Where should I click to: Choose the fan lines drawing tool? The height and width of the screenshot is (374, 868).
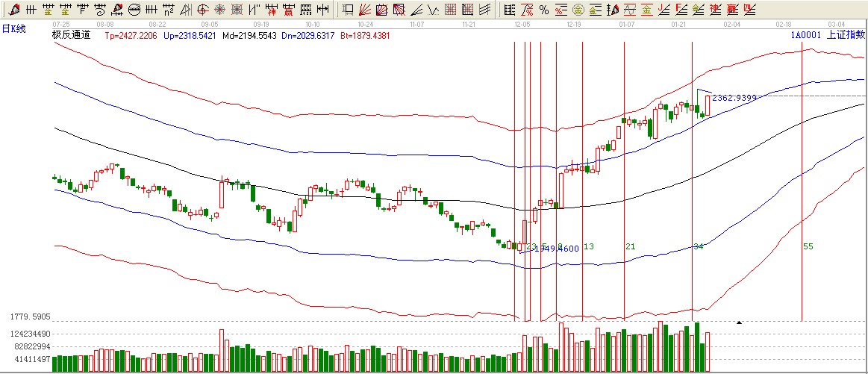click(x=363, y=10)
